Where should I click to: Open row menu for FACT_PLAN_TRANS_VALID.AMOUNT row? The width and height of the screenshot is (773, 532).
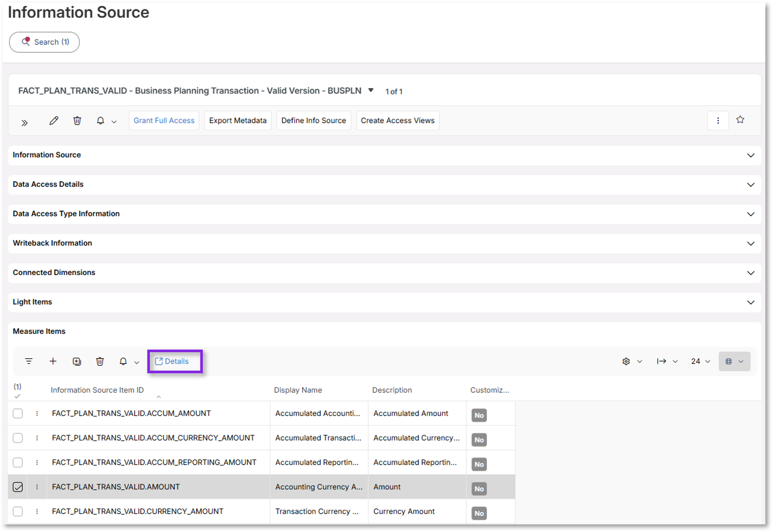click(37, 487)
